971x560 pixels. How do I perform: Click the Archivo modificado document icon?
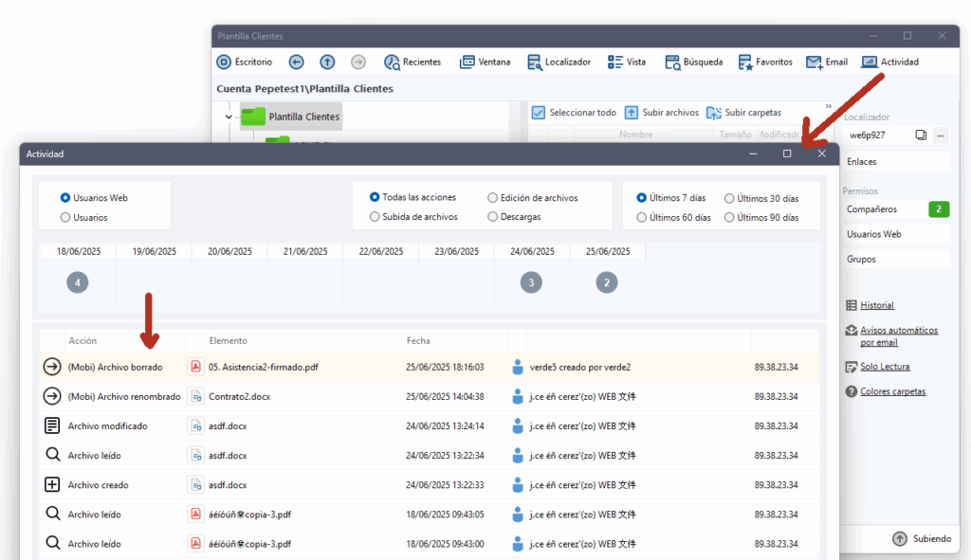[x=52, y=425]
